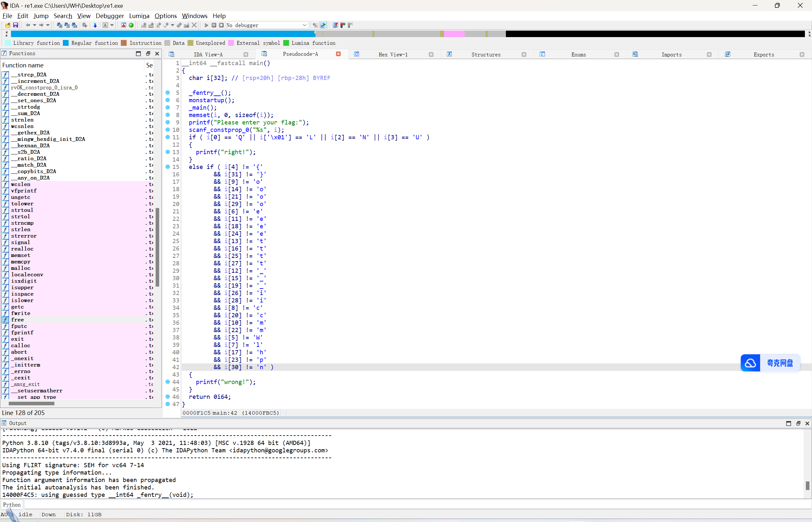The height and width of the screenshot is (522, 812).
Task: Start process with the play icon
Action: [206, 25]
